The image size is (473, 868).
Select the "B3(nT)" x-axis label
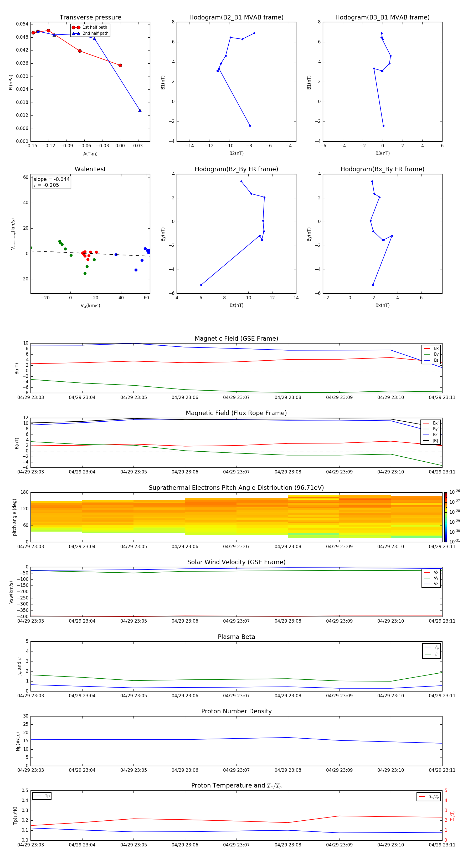(382, 153)
